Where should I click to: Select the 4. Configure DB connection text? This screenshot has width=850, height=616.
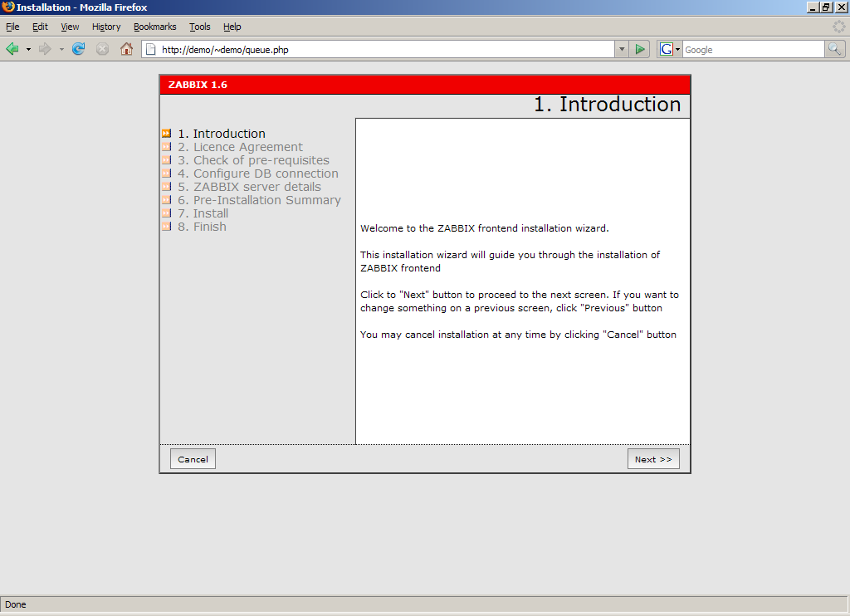pyautogui.click(x=258, y=174)
